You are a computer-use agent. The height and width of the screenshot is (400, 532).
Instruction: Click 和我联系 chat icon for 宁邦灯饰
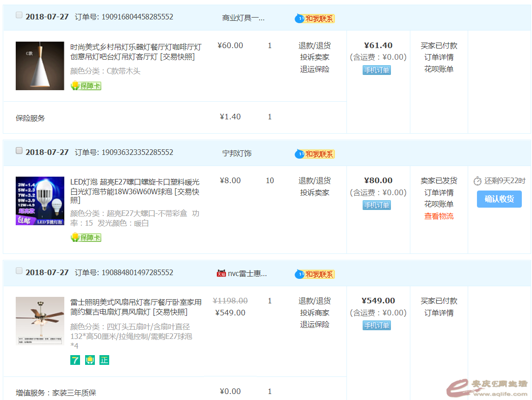point(315,154)
